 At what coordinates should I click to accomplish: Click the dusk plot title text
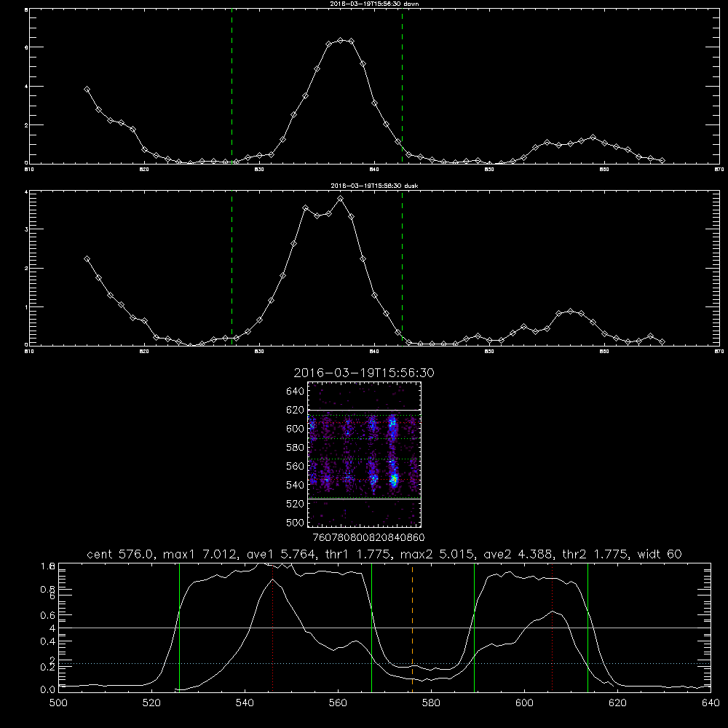coord(374,186)
